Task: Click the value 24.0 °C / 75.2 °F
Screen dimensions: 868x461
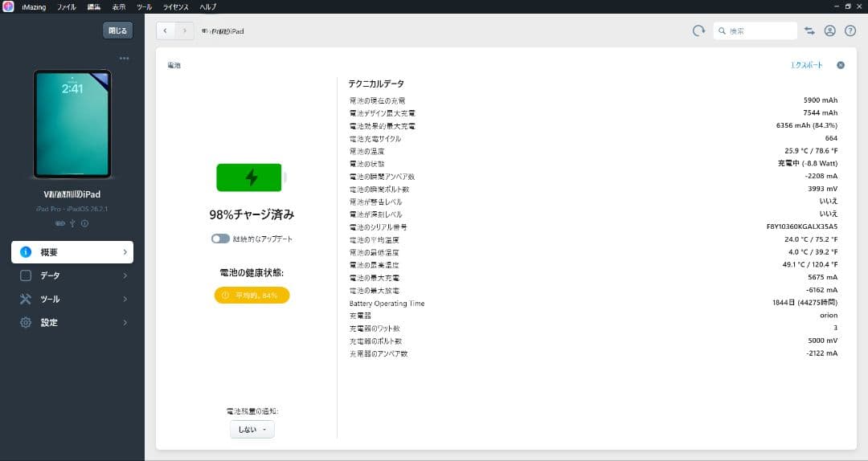Action: point(811,239)
